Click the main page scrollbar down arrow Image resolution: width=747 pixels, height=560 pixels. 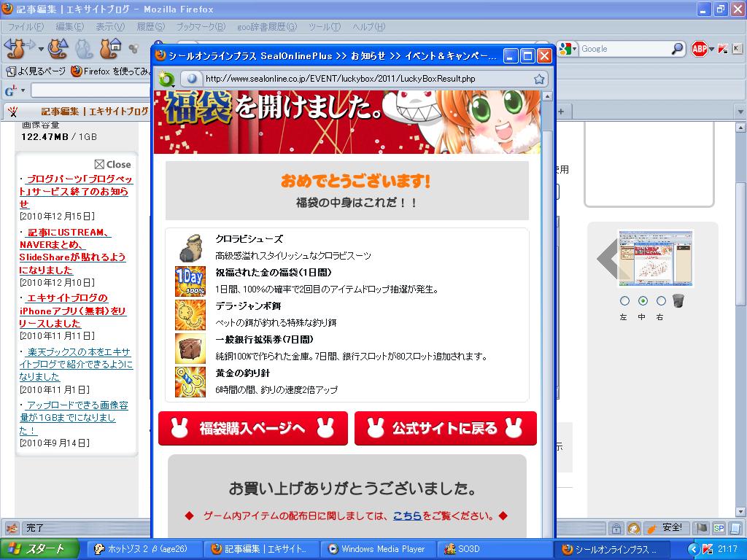coord(740,511)
